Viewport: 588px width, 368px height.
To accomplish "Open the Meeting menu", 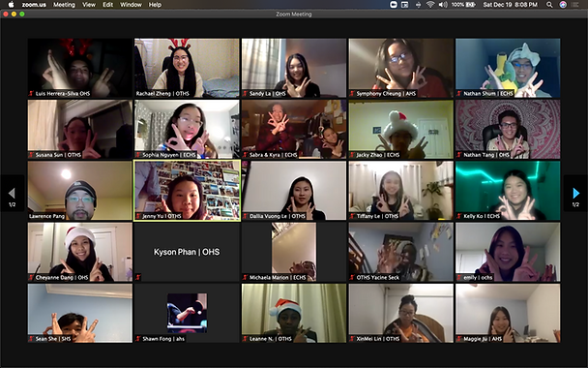I will pyautogui.click(x=64, y=5).
